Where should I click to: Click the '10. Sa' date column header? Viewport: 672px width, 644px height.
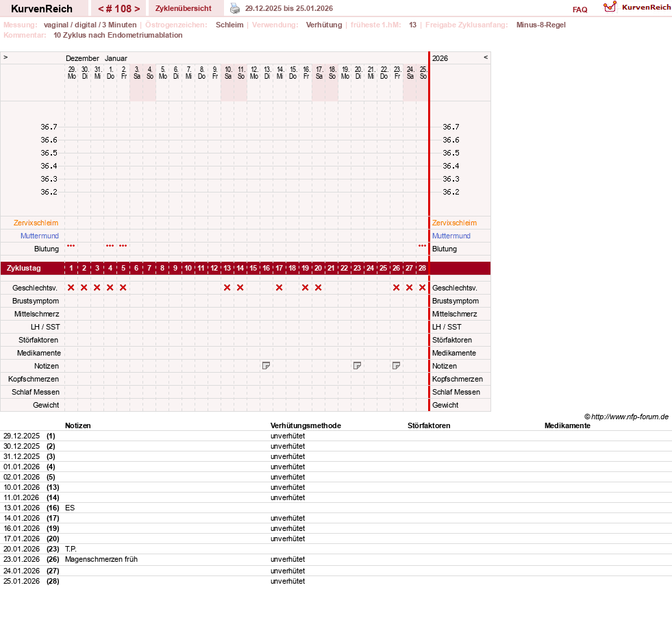coord(228,73)
